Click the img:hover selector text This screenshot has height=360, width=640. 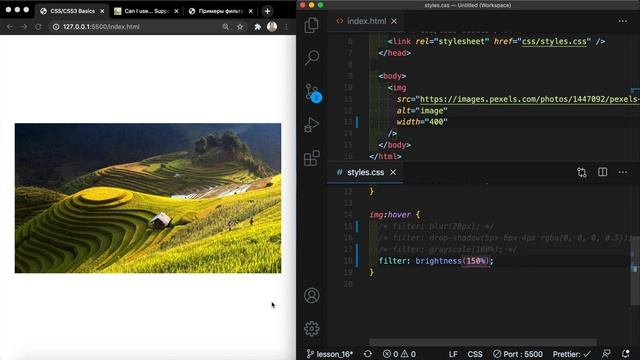(390, 214)
